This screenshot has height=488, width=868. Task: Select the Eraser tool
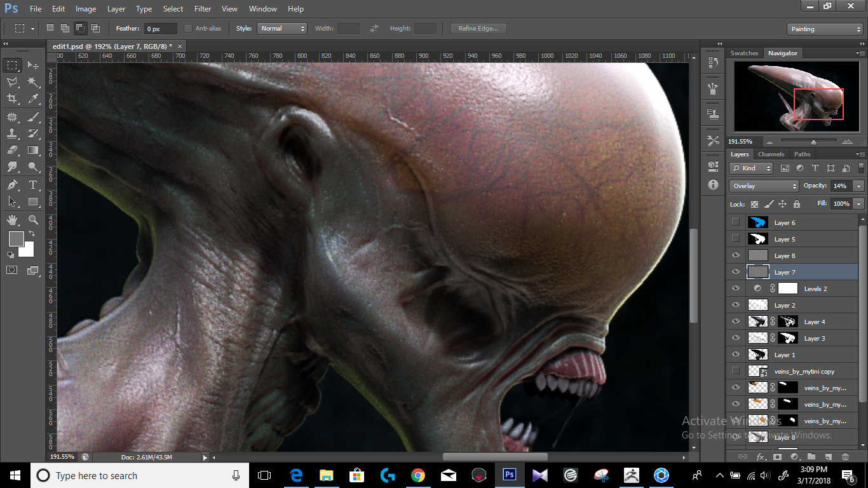pos(12,151)
